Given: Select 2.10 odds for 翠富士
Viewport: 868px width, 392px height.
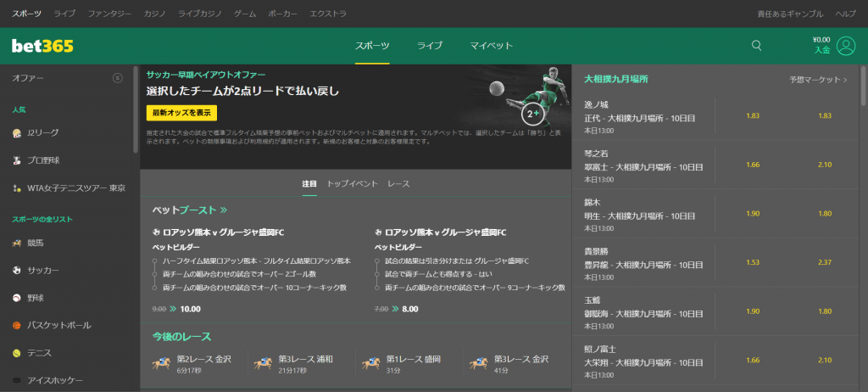Looking at the screenshot, I should point(825,165).
